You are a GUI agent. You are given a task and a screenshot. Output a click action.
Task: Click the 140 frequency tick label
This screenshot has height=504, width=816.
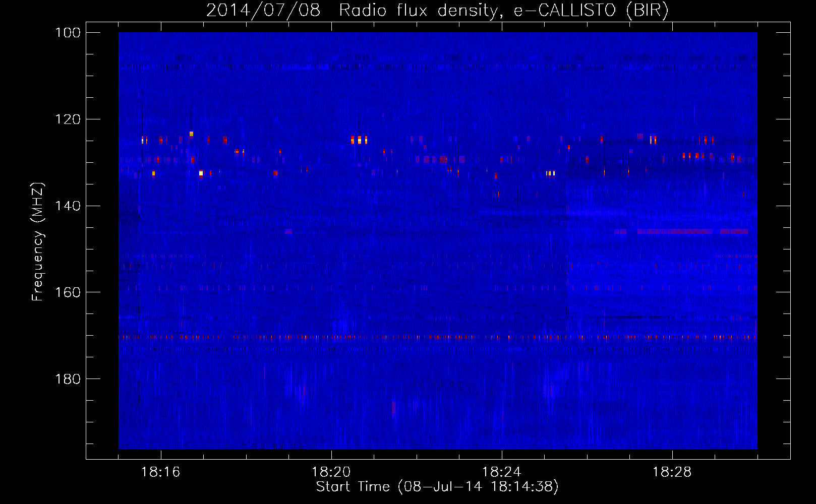(x=67, y=206)
